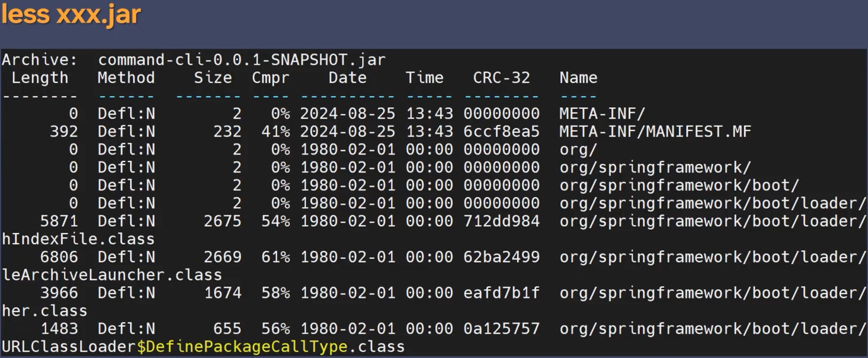
Task: Click the org/springframework/boot/ path entry
Action: pos(679,186)
